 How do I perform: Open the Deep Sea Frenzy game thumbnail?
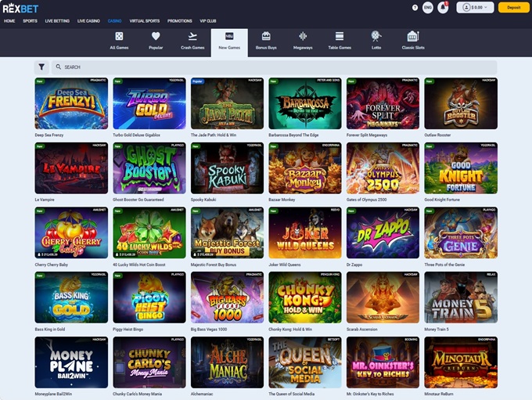[71, 103]
